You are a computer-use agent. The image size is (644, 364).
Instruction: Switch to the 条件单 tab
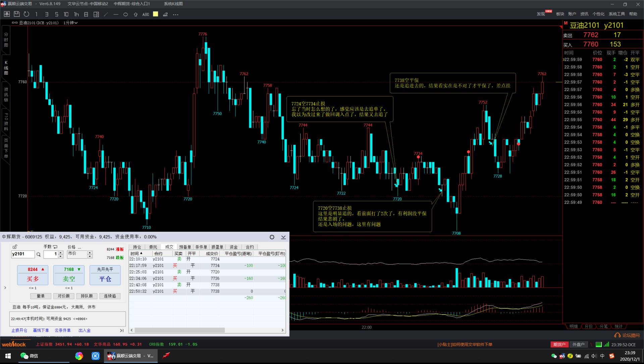click(201, 247)
